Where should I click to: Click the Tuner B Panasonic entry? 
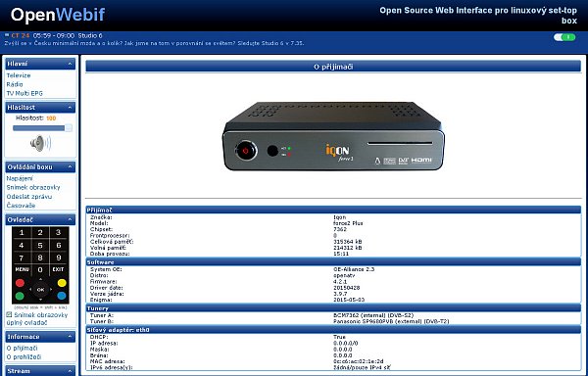[391, 321]
